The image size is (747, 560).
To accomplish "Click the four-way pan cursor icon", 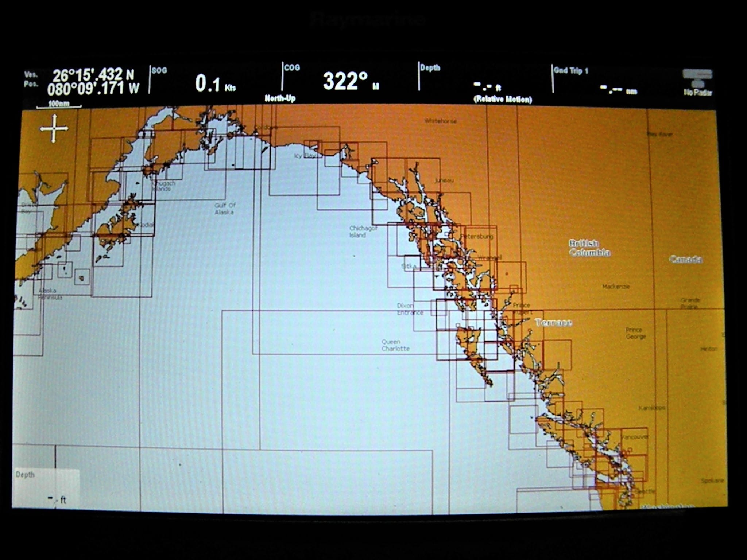I will point(54,128).
